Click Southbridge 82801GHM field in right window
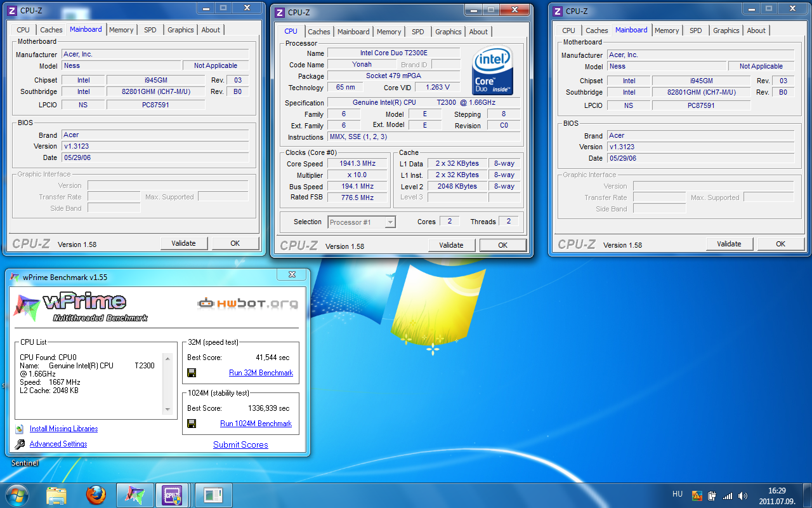Image resolution: width=812 pixels, height=508 pixels. (701, 92)
